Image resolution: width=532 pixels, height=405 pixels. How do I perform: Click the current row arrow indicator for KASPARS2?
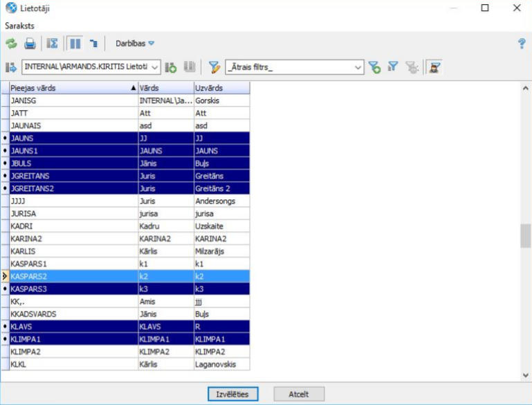click(5, 276)
